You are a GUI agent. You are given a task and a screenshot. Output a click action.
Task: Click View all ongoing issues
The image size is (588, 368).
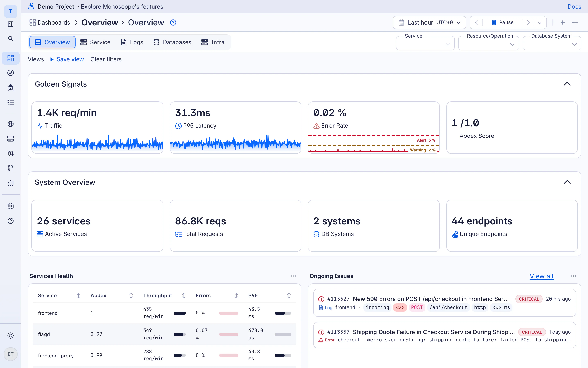[542, 276]
